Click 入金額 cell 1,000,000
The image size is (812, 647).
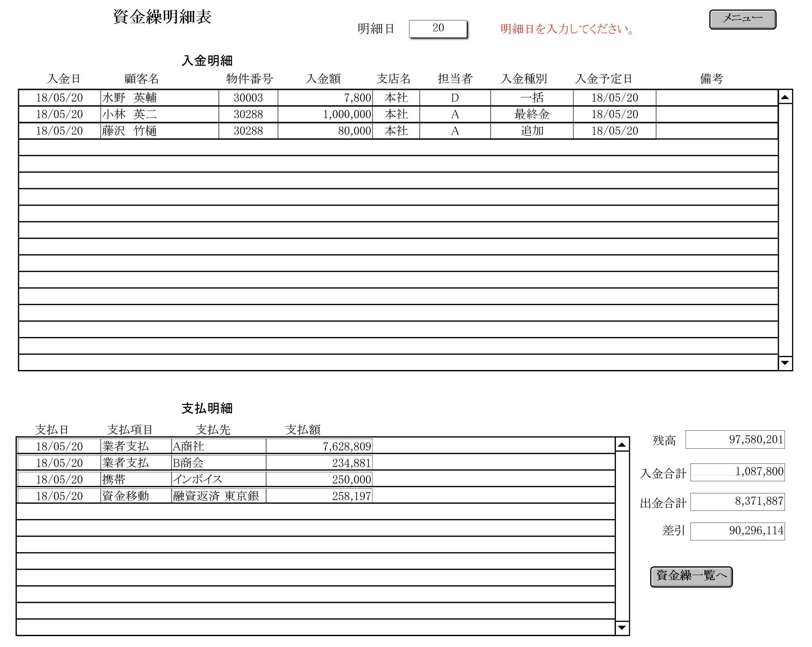[325, 114]
